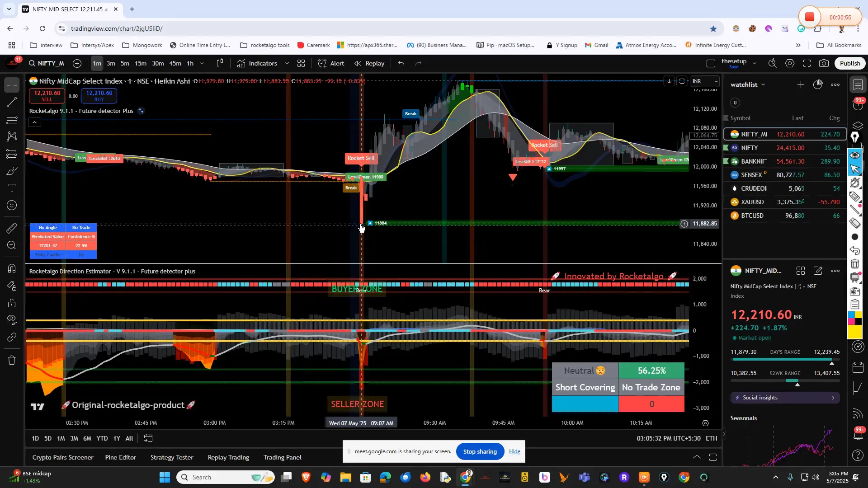Select the pattern drawing tool
The height and width of the screenshot is (488, 868).
(x=12, y=136)
